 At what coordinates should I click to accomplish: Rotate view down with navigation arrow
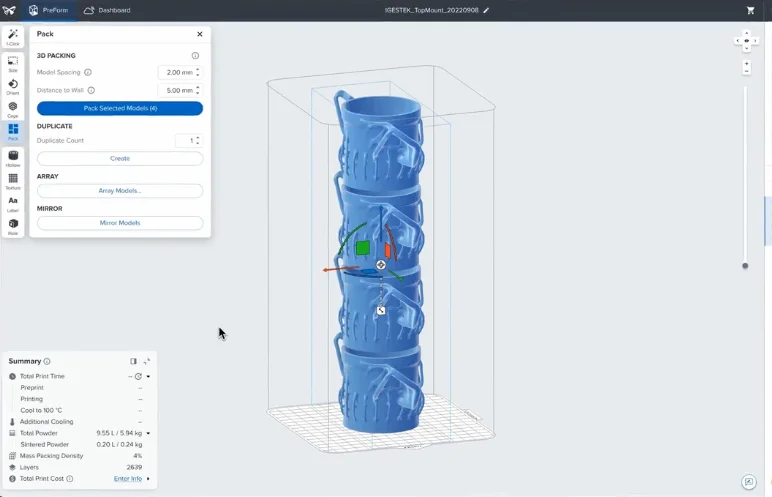(x=746, y=48)
